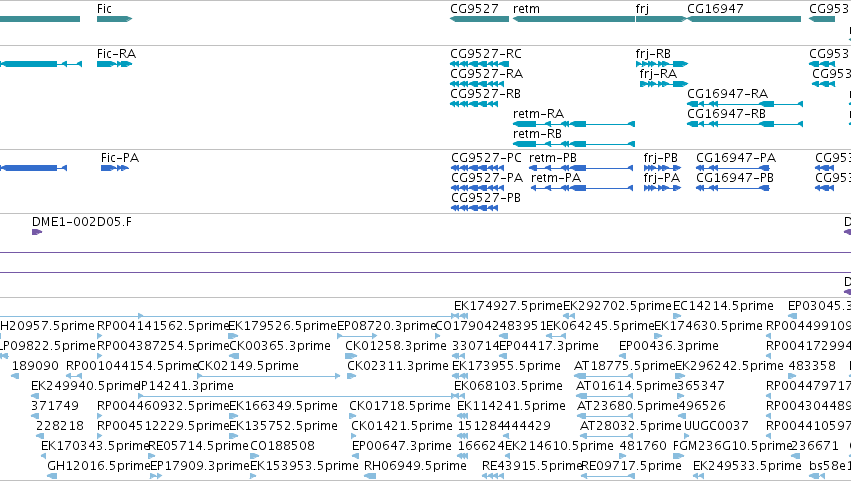Open the CG9527-PB protein label
Screen dimensions: 851x481
[486, 198]
